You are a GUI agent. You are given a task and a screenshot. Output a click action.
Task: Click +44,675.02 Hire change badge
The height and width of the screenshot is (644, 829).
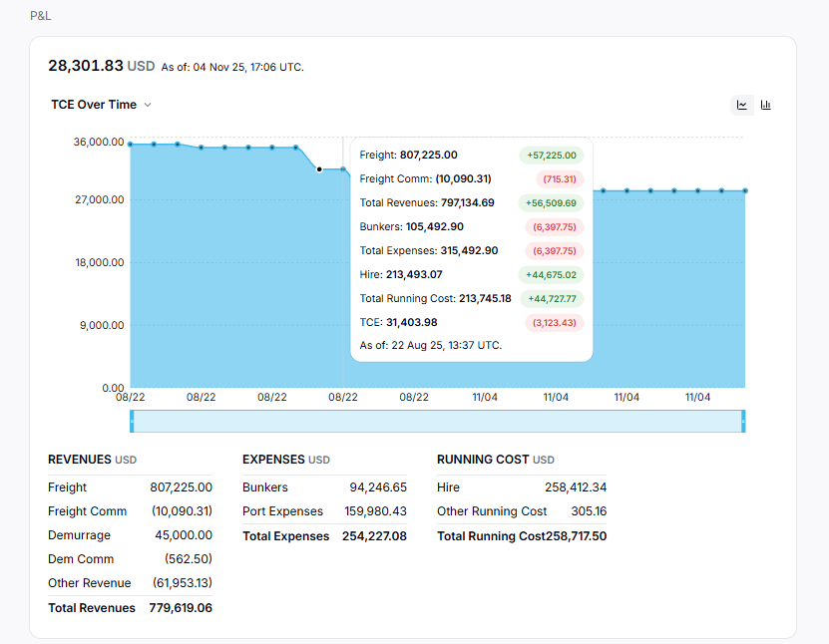coord(551,275)
